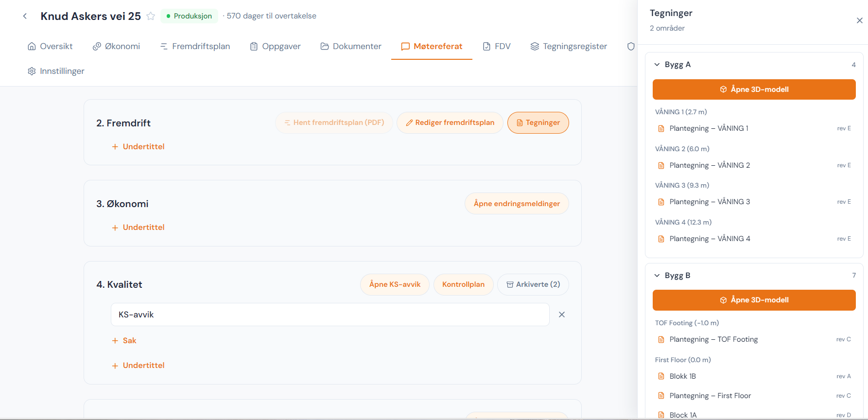Collapse the Bygg A section
Image resolution: width=868 pixels, height=420 pixels.
click(x=657, y=65)
